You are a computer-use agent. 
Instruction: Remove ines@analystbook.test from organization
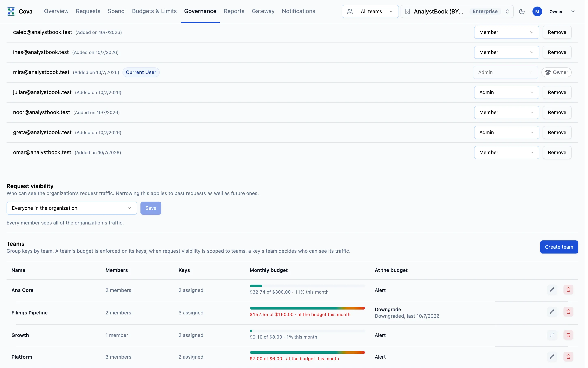click(x=557, y=52)
